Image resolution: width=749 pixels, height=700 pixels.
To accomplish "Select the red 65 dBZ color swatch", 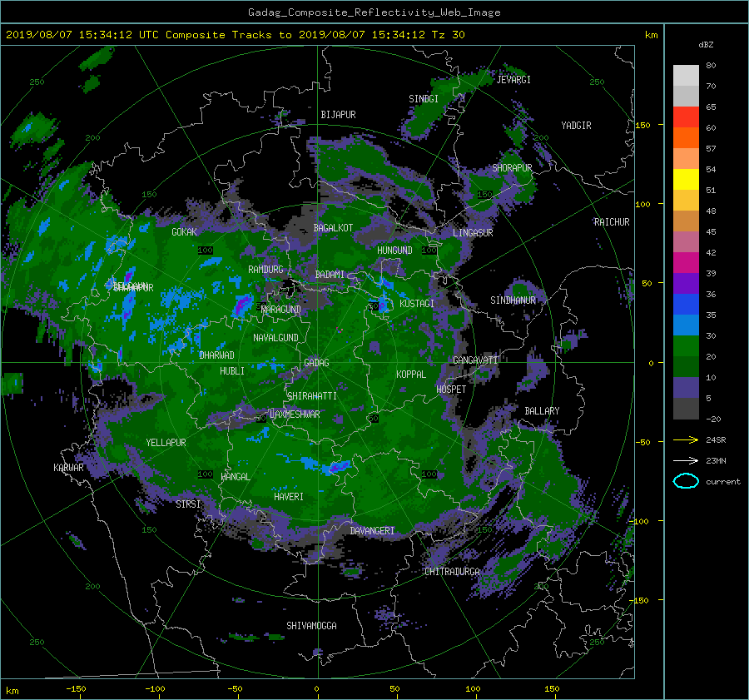I will pos(686,117).
